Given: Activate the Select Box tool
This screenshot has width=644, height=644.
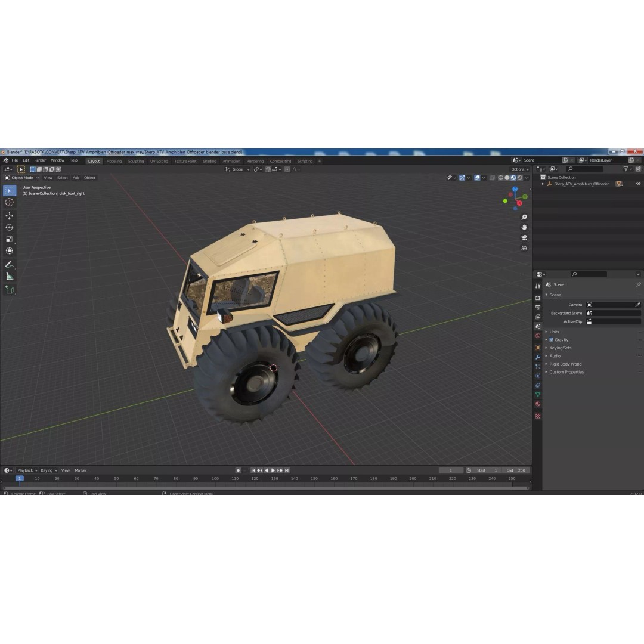Looking at the screenshot, I should coord(10,191).
